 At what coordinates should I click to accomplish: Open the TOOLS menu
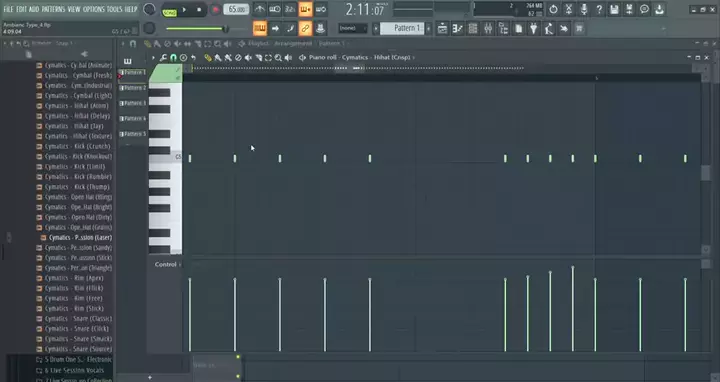tap(114, 9)
